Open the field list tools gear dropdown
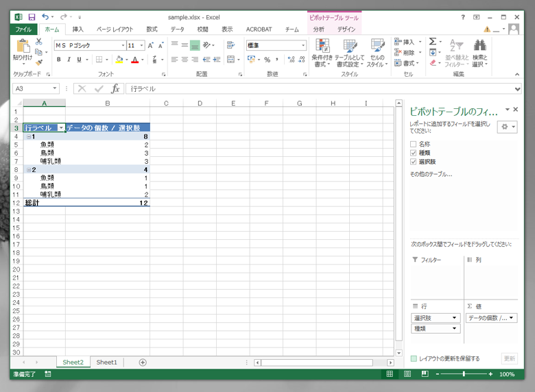 [508, 127]
